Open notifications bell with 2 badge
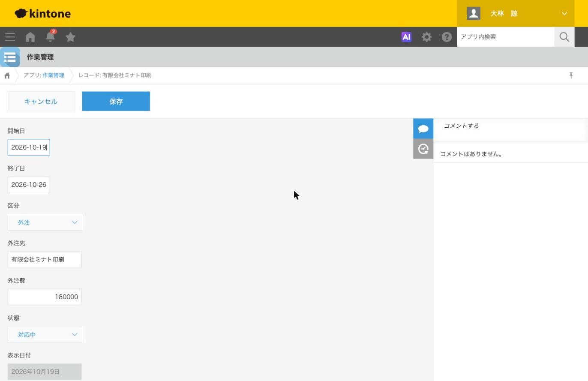This screenshot has width=588, height=381. pos(51,36)
